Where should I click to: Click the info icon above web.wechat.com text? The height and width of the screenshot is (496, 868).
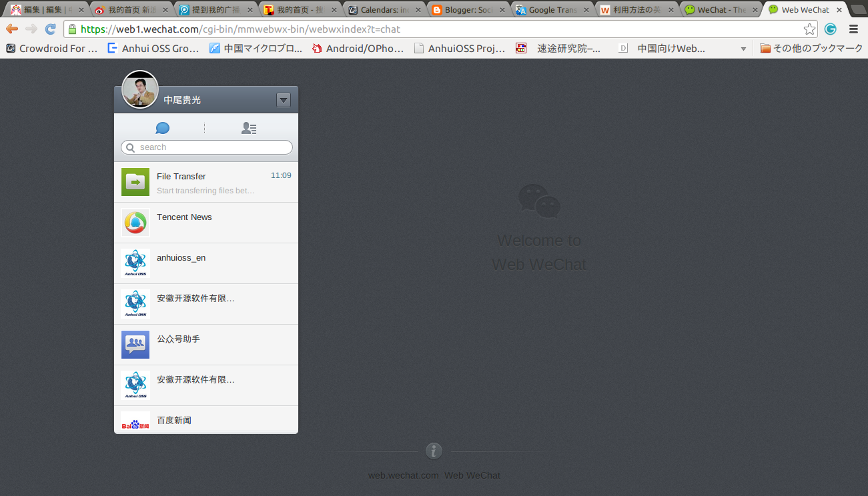pos(434,451)
